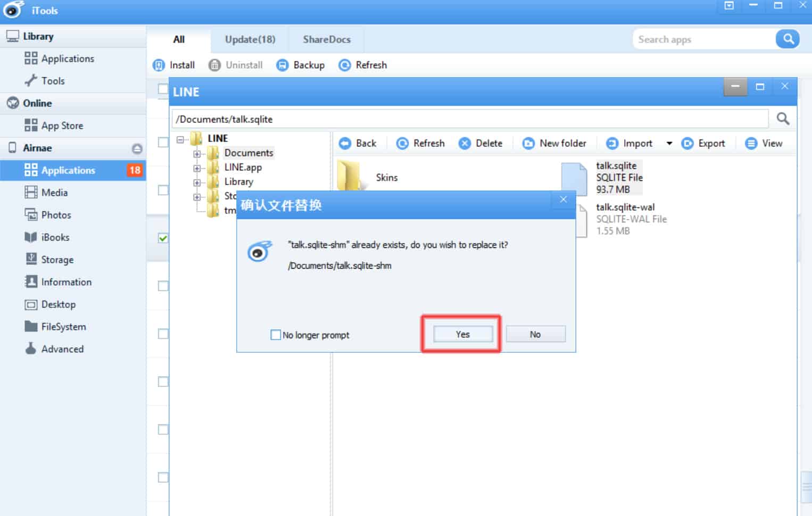Click the Install icon
Image resolution: width=812 pixels, height=516 pixels.
[159, 65]
